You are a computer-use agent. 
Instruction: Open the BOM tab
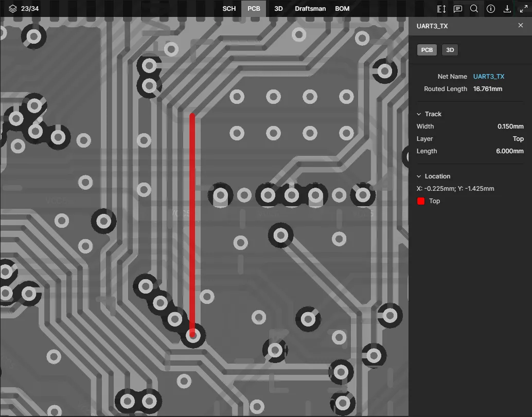click(342, 8)
